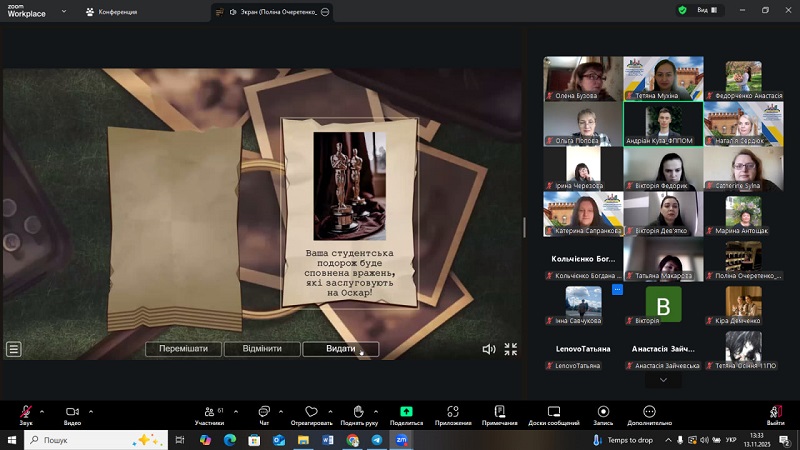This screenshot has width=800, height=450.
Task: Open the Чат chat panel
Action: pos(264,412)
